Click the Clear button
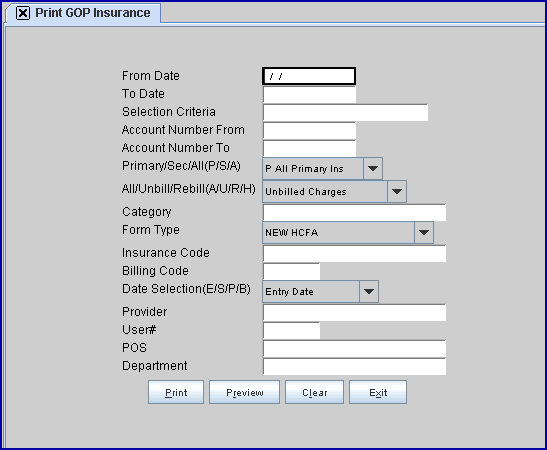Image resolution: width=547 pixels, height=450 pixels. pyautogui.click(x=314, y=392)
